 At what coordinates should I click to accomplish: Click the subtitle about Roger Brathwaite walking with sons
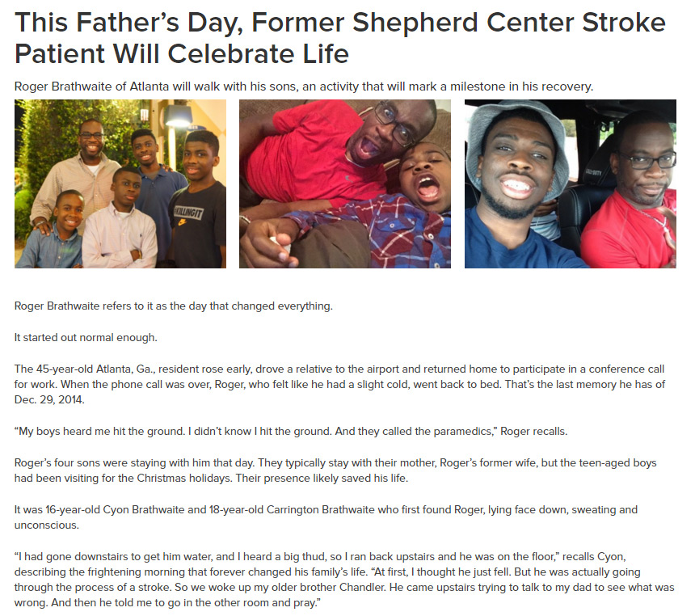pos(304,86)
